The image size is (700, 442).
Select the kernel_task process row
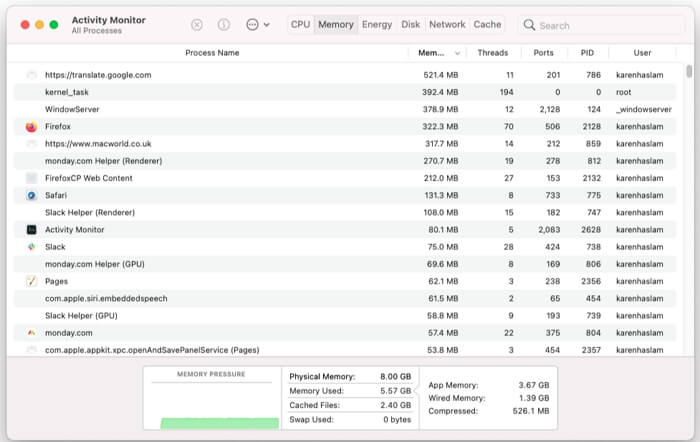pos(345,92)
